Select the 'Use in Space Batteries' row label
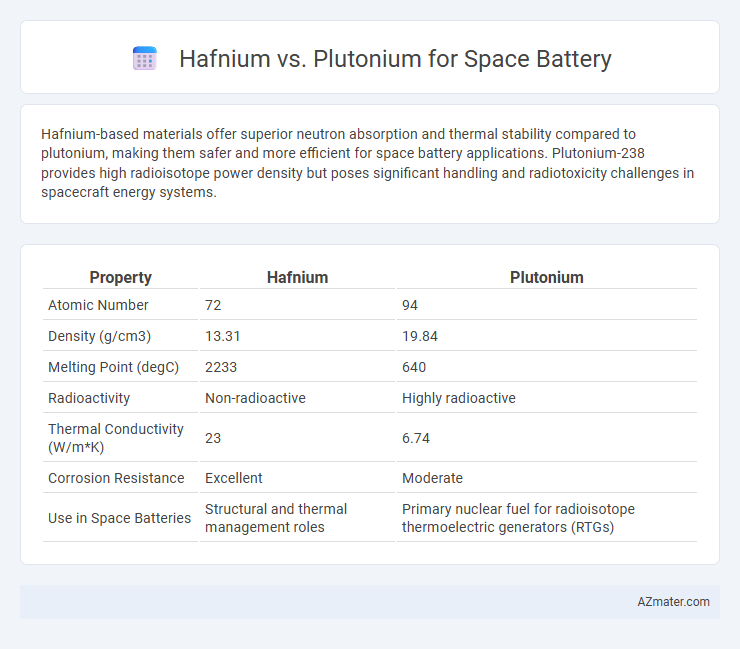This screenshot has width=740, height=649. [x=119, y=518]
